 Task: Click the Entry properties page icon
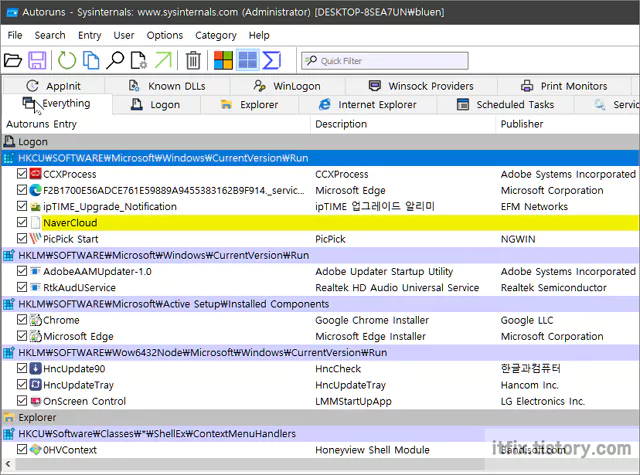coord(139,60)
